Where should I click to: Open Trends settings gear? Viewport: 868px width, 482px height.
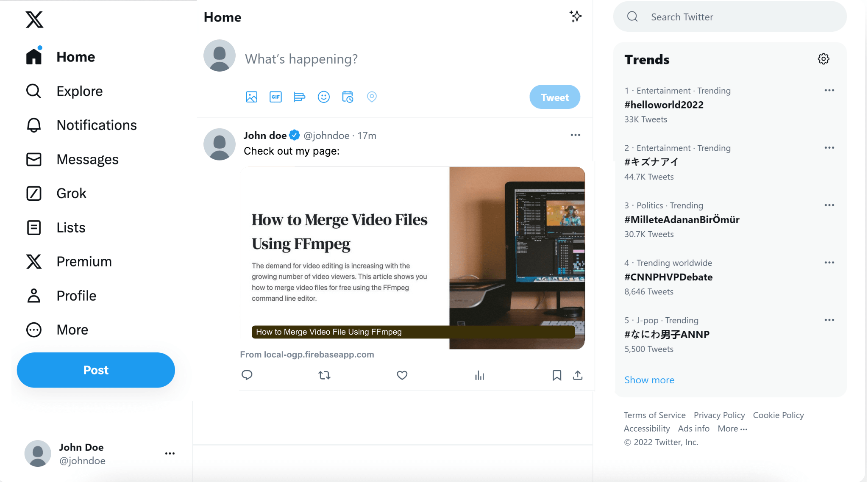tap(823, 59)
